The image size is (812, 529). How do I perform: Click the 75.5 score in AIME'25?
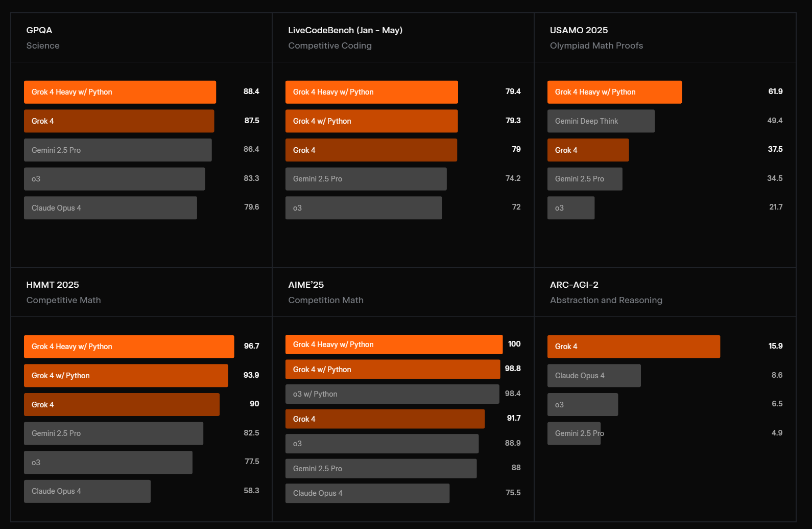coord(513,493)
